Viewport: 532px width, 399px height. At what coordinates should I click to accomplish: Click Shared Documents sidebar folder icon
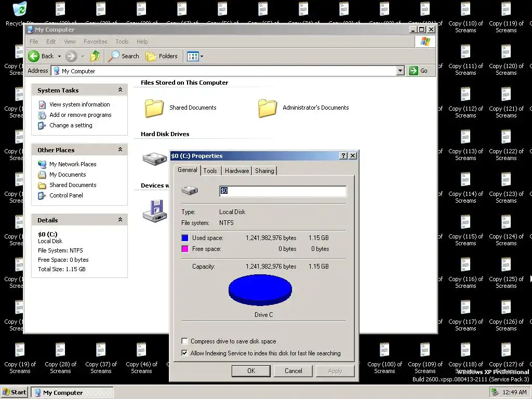click(42, 185)
